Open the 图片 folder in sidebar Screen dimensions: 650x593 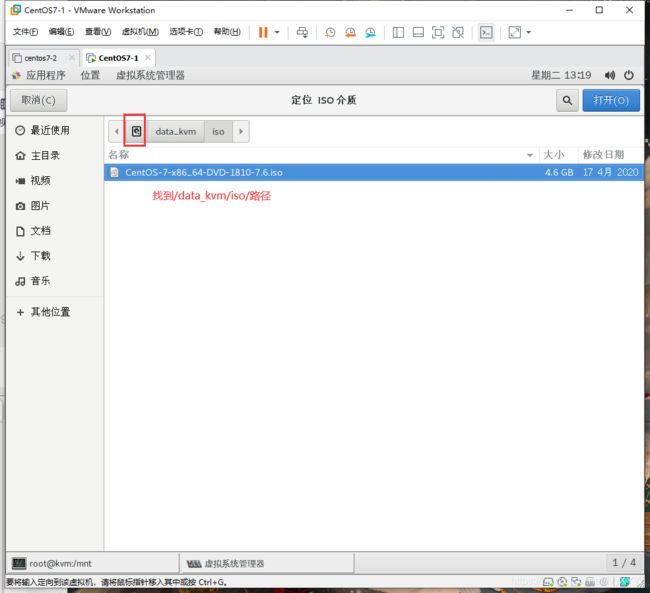pyautogui.click(x=54, y=206)
